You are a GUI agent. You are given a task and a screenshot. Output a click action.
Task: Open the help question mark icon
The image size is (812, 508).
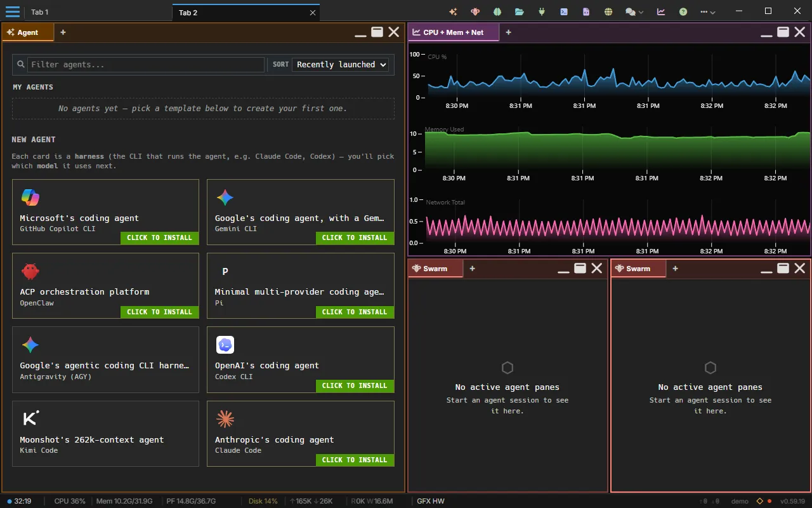683,11
